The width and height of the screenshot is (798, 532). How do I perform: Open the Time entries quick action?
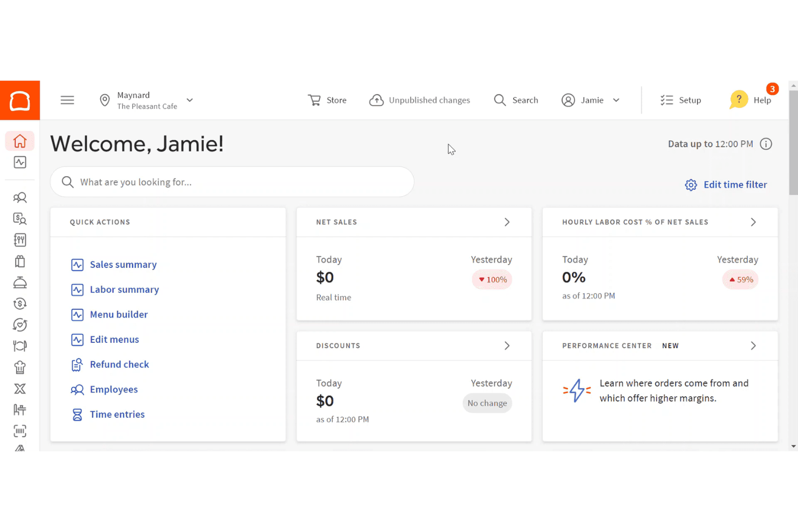(108, 414)
